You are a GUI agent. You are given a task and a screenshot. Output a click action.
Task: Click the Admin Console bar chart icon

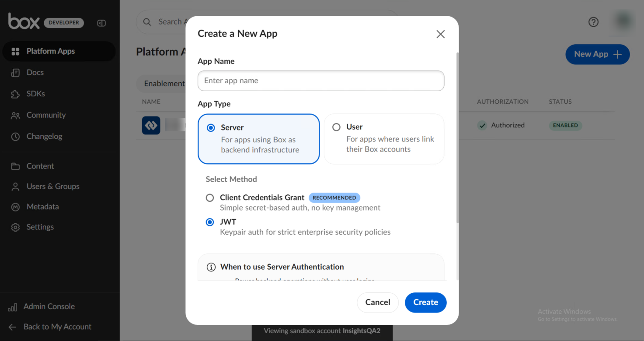(13, 307)
